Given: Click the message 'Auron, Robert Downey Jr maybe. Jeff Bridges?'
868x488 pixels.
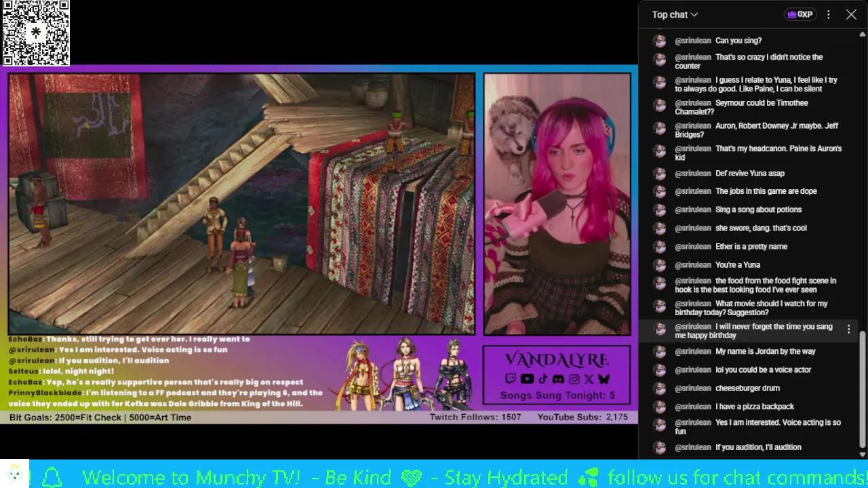Looking at the screenshot, I should [756, 130].
